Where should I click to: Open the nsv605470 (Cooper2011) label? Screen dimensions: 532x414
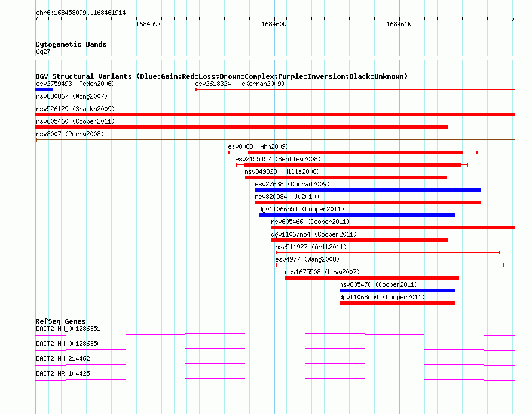(378, 284)
